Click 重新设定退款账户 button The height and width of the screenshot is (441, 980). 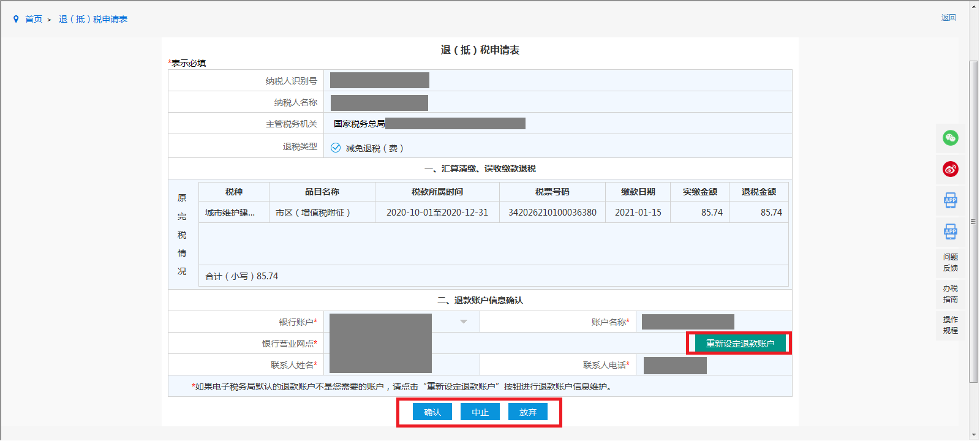[740, 344]
